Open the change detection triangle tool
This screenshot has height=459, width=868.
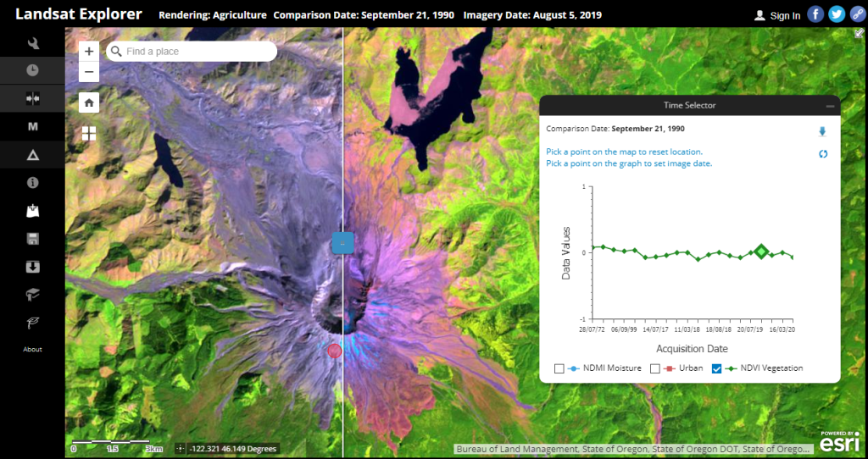click(33, 155)
